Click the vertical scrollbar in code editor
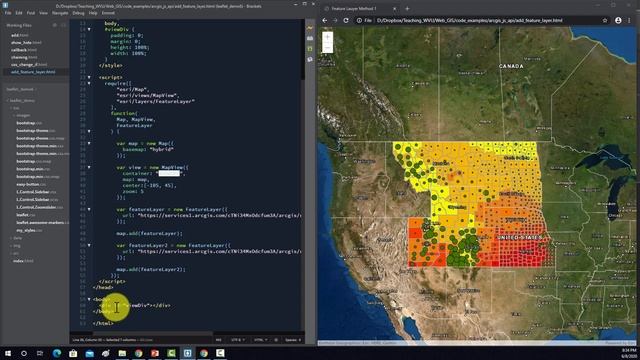The image size is (640, 360). click(302, 49)
